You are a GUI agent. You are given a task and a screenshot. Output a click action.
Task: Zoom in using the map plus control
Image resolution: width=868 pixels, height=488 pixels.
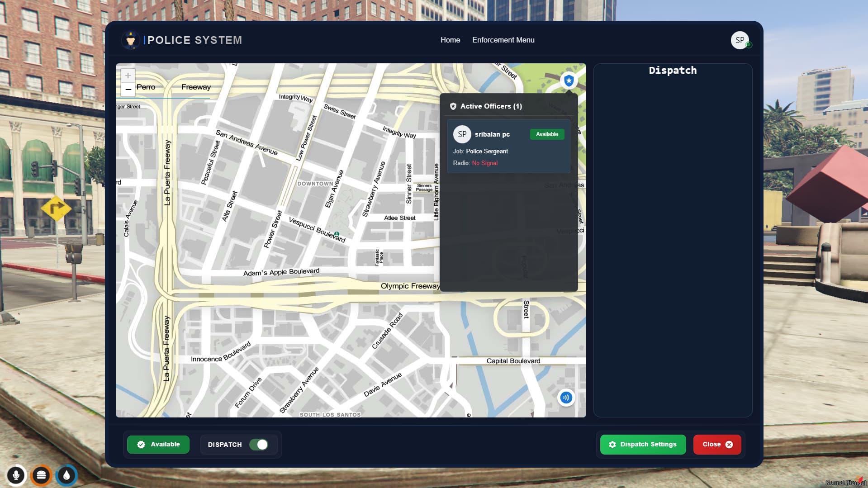coord(128,76)
